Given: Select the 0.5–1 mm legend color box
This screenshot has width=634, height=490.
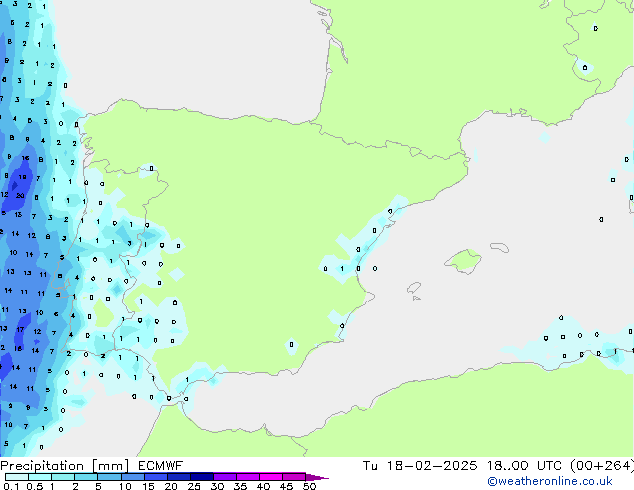Looking at the screenshot, I should click(x=40, y=477).
